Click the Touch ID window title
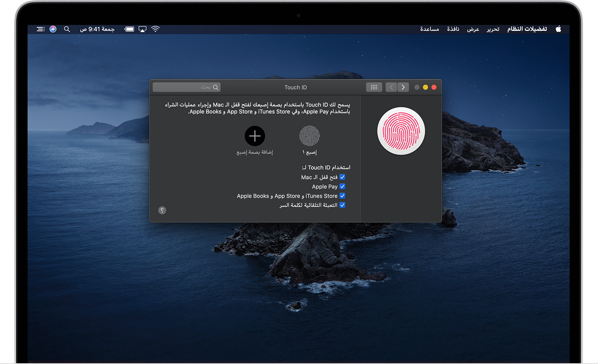This screenshot has width=598, height=364. tap(296, 87)
